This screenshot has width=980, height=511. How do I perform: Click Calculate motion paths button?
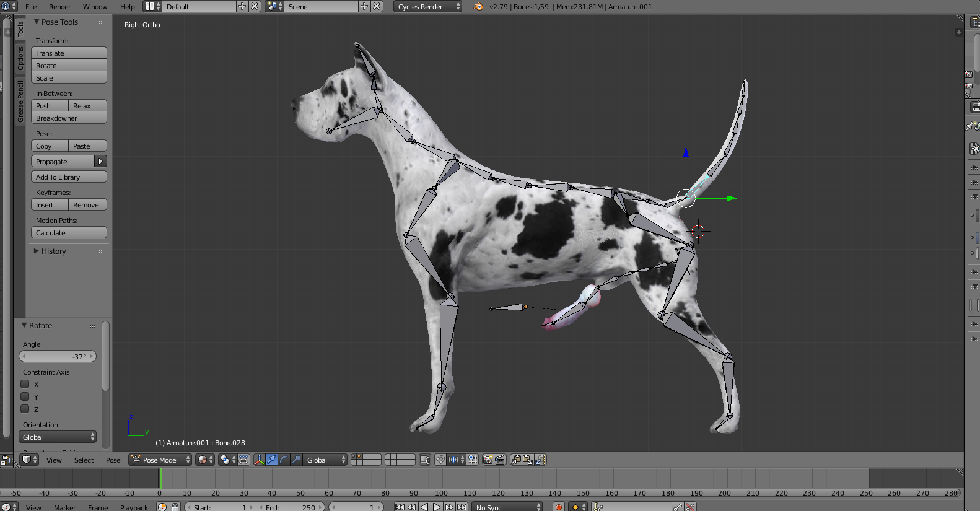point(69,233)
